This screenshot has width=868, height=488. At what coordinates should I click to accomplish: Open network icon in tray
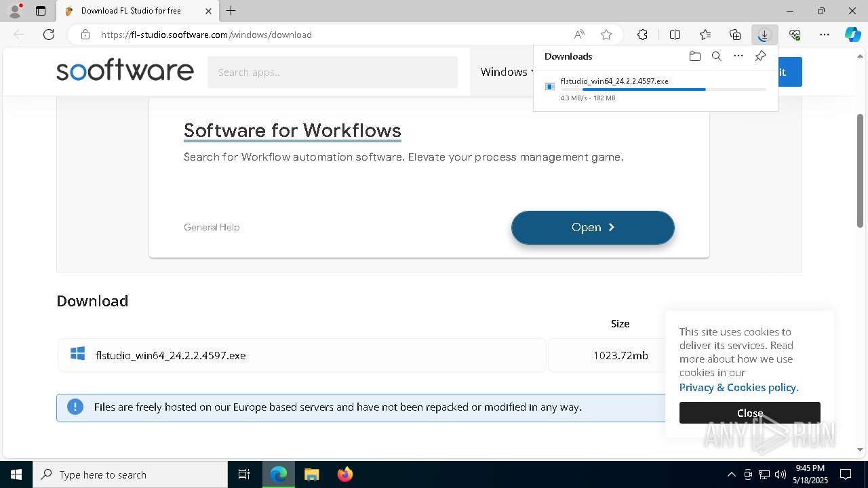click(x=764, y=474)
